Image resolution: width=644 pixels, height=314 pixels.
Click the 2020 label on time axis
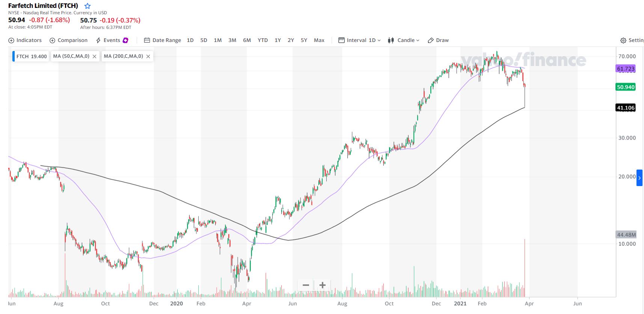(x=176, y=303)
